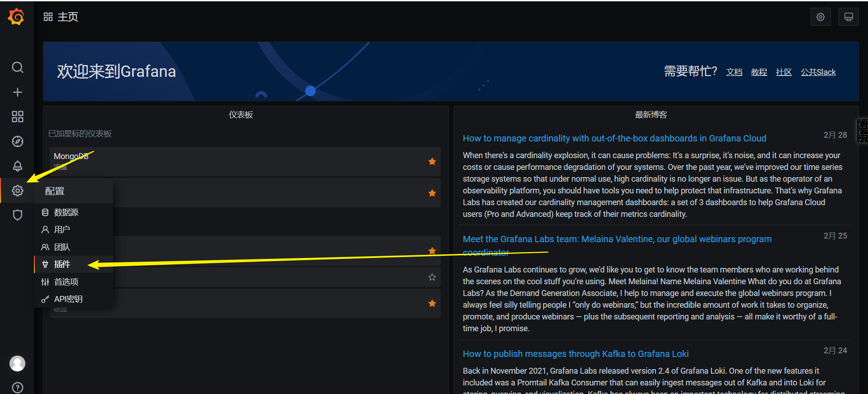Click the 仪表板 panel title
This screenshot has width=868, height=394.
241,115
